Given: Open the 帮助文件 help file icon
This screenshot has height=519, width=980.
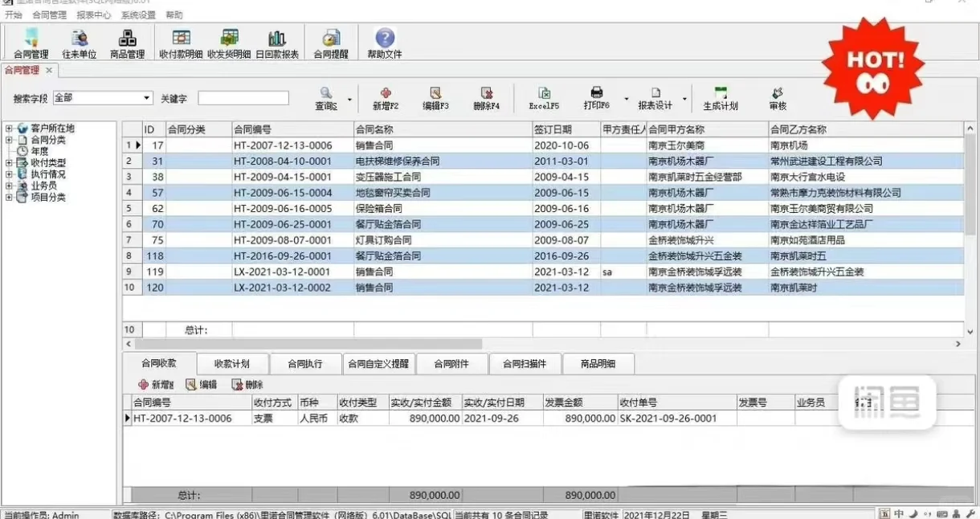Looking at the screenshot, I should [x=383, y=43].
